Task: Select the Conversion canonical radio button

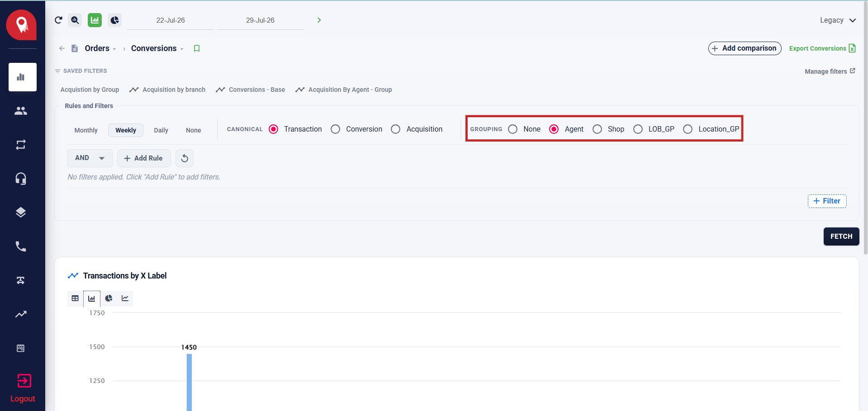Action: (x=335, y=129)
